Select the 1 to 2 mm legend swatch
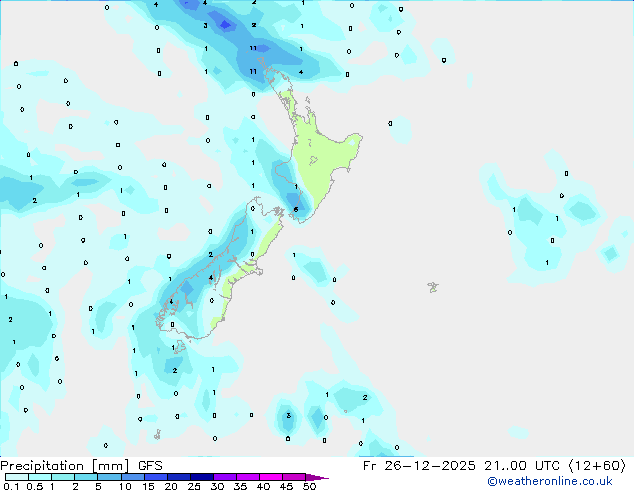634x490 pixels. pos(63,477)
